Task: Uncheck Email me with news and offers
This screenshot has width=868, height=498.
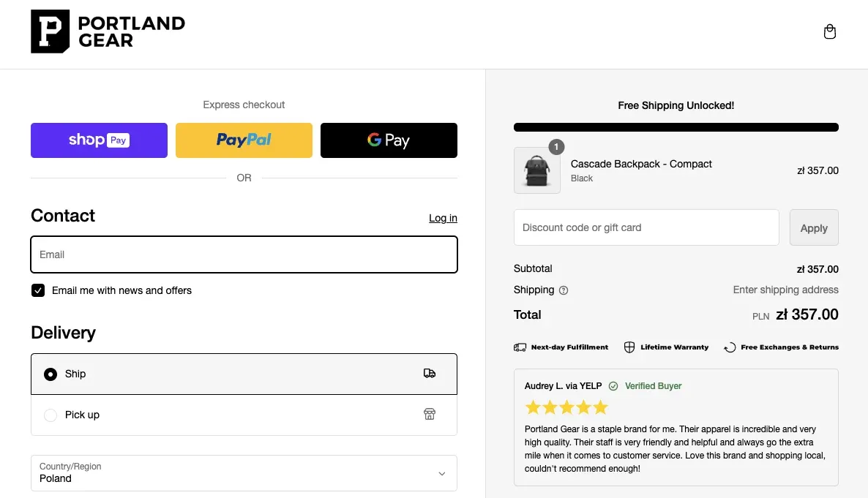Action: click(x=37, y=290)
